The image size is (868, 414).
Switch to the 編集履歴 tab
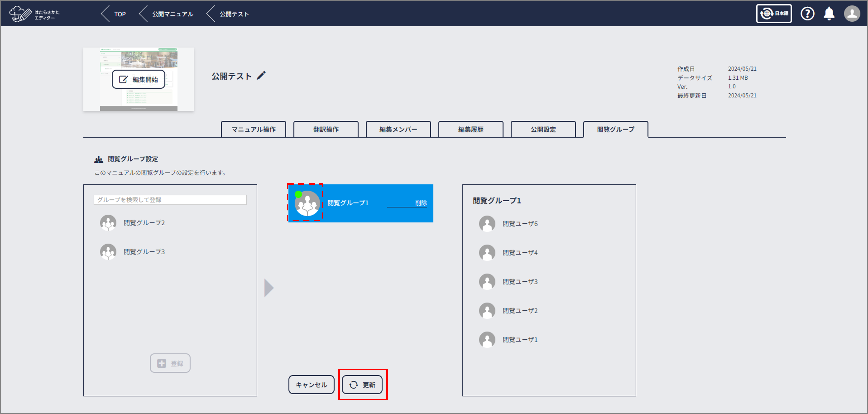[470, 129]
